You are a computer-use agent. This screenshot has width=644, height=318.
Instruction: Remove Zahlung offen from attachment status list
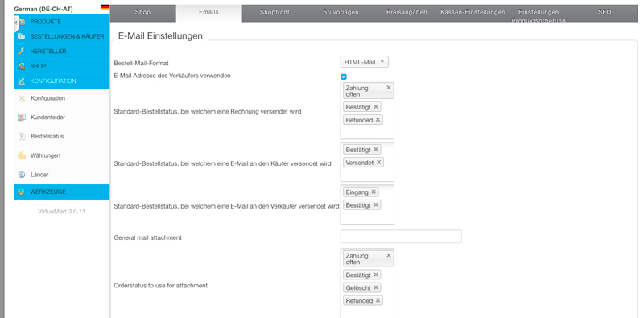(389, 255)
